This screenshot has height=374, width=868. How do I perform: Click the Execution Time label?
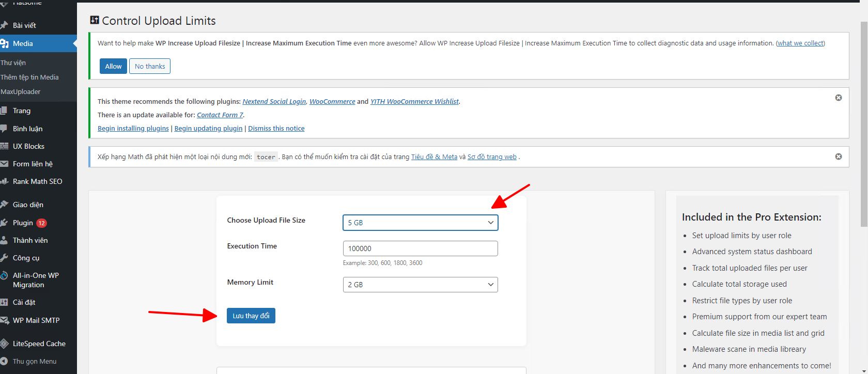click(252, 246)
